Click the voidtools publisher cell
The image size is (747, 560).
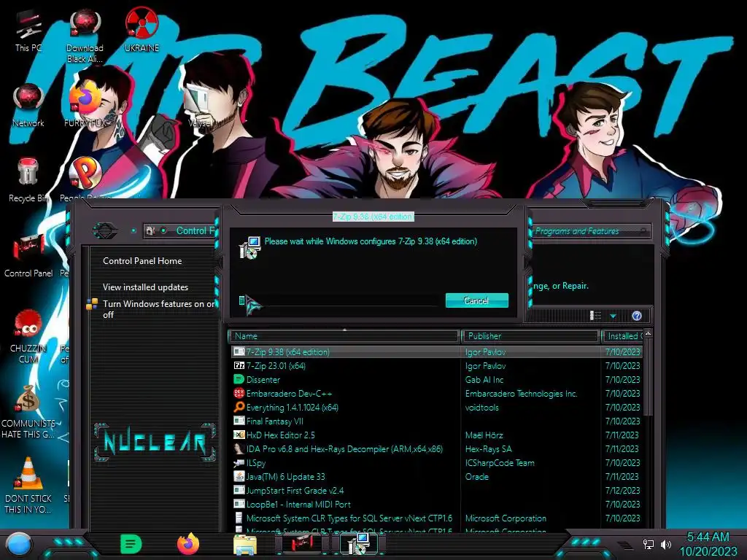[481, 407]
